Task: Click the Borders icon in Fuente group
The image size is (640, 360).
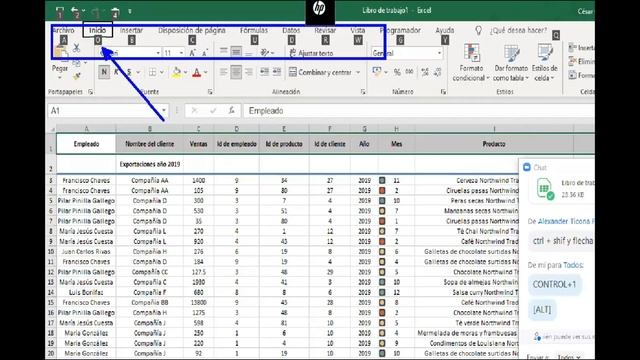Action: pos(153,72)
